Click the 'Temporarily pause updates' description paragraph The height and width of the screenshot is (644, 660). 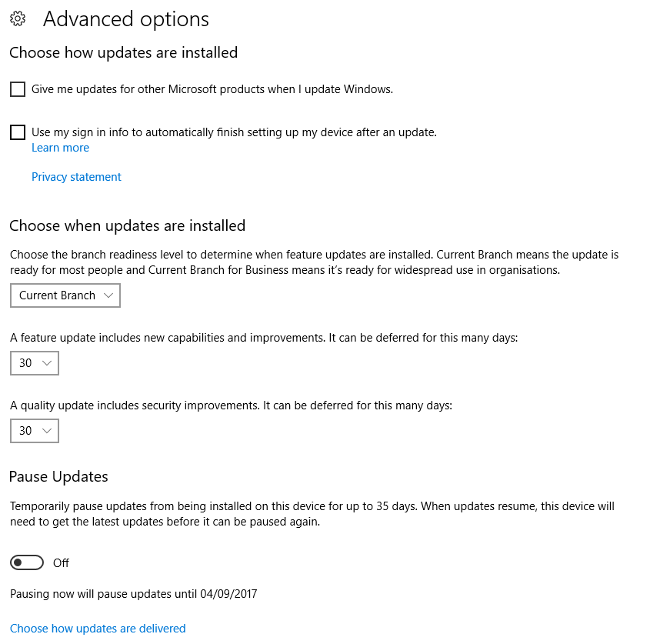click(x=312, y=514)
